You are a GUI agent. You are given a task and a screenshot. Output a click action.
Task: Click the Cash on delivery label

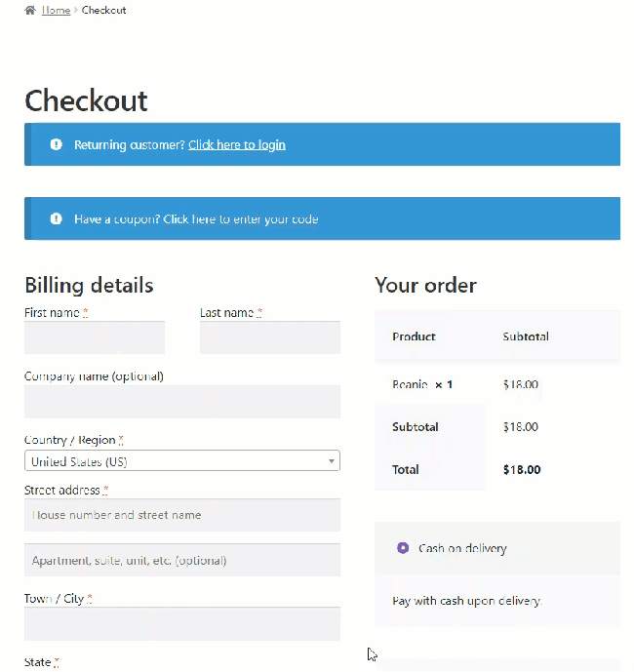462,548
